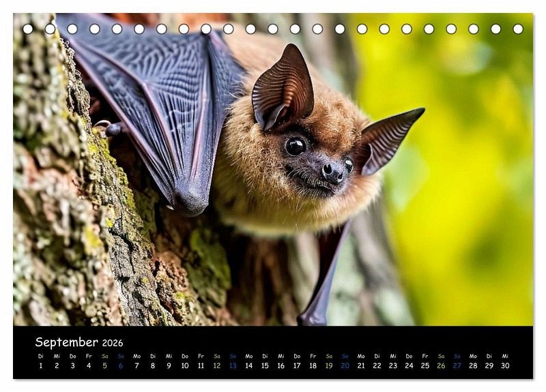Select Sunday the 6th
This screenshot has height=392, width=546.
click(x=121, y=365)
